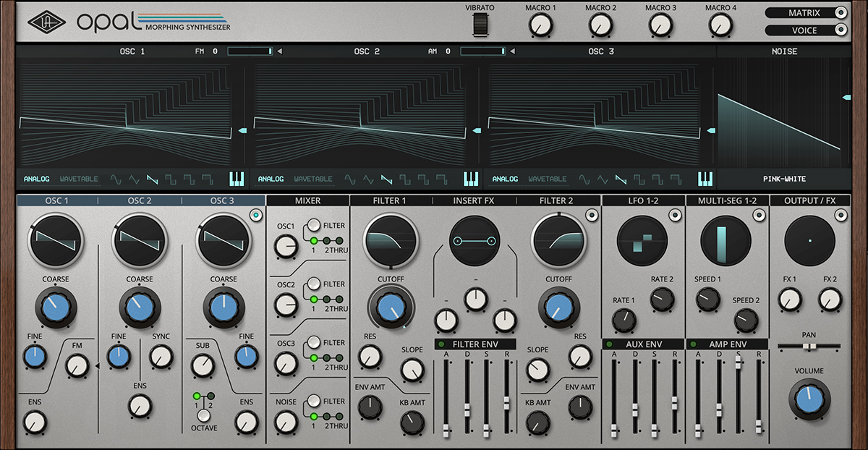Screen dimensions: 868x450
Task: Open the Multi-Seg 1-2 section options circle
Action: point(758,214)
